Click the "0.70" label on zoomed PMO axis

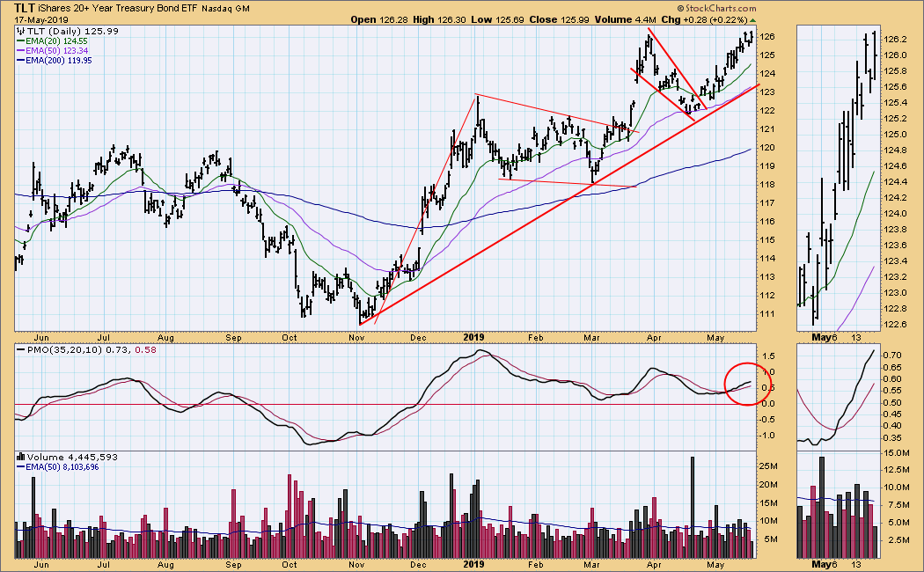893,356
